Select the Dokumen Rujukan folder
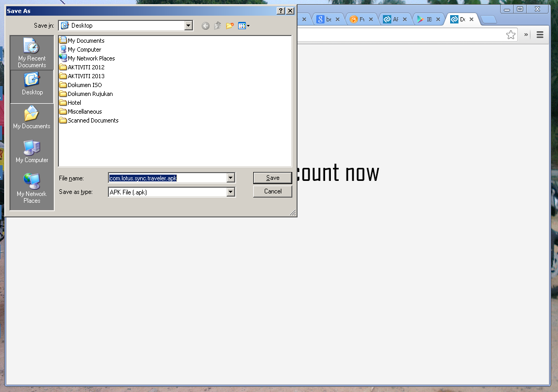Viewport: 558px width, 392px height. [x=86, y=94]
